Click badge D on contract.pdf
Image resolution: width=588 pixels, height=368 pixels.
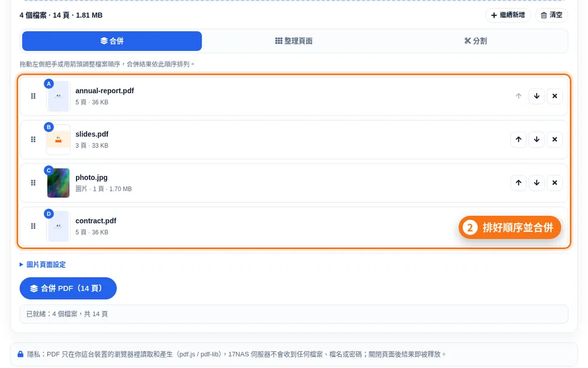pyautogui.click(x=49, y=213)
